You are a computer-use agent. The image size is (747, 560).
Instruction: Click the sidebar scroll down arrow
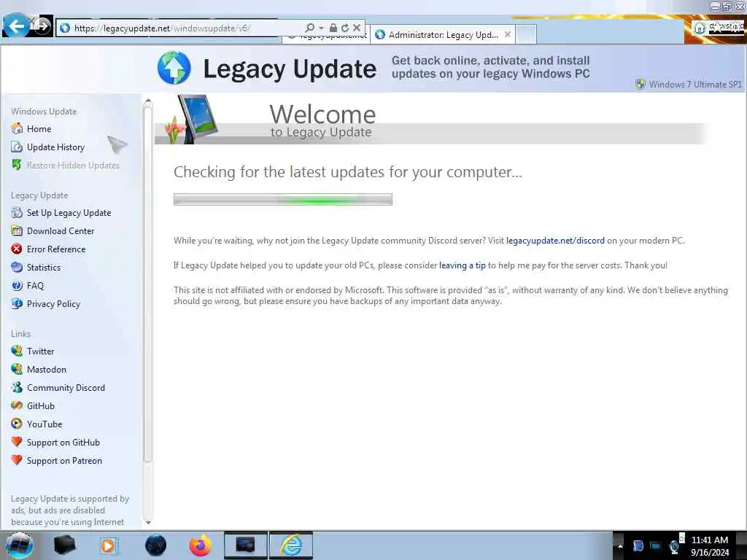[x=148, y=522]
